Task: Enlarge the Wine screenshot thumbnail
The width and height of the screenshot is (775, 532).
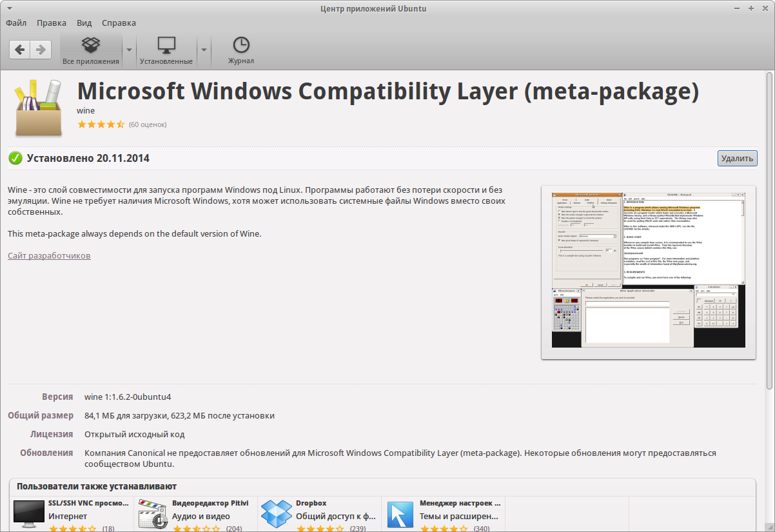Action: (648, 272)
